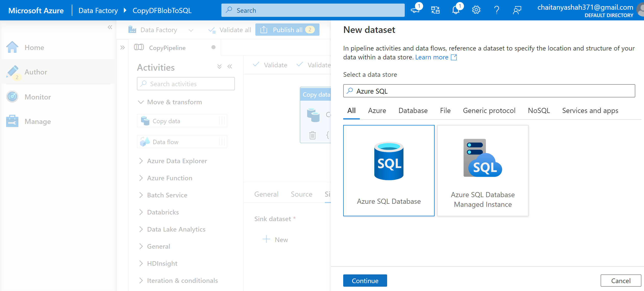Expand Iteration & conditionals activities
The image size is (644, 291).
[141, 280]
